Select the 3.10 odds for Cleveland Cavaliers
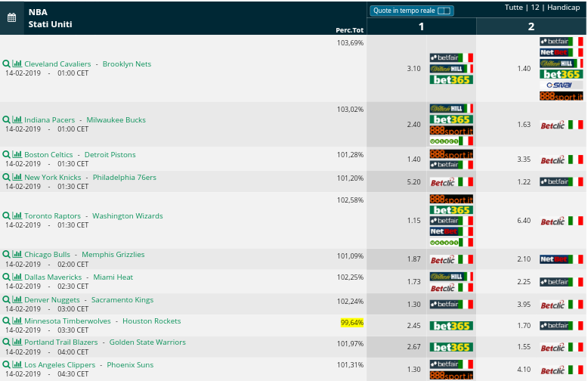The height and width of the screenshot is (381, 588). click(x=413, y=68)
